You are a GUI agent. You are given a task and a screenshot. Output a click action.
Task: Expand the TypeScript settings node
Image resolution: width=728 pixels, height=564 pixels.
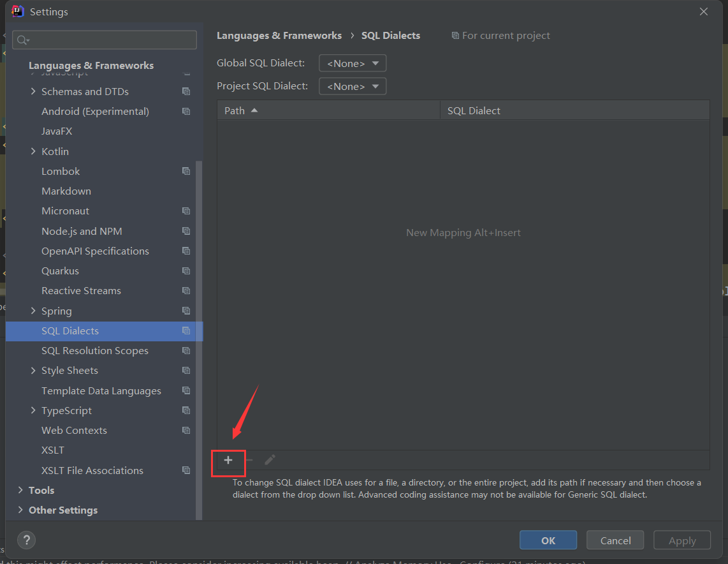[x=33, y=411]
